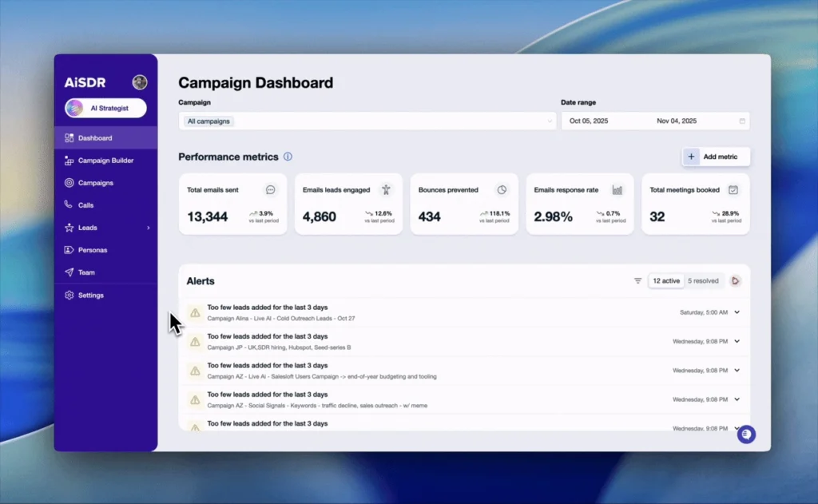This screenshot has width=818, height=504.
Task: Click the Oct 05, 2025 start date field
Action: [x=590, y=121]
